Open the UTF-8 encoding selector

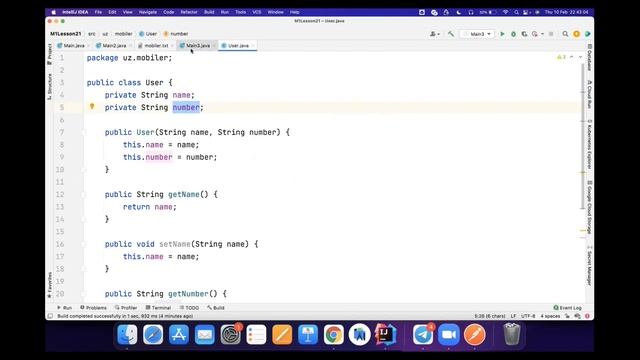pos(528,316)
